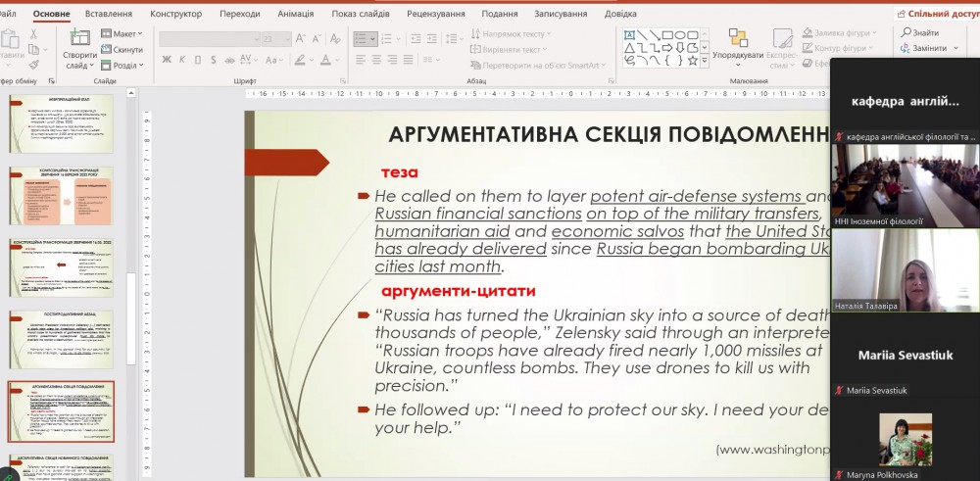980x481 pixels.
Task: Open Напрямок тексту dropdown
Action: (x=512, y=33)
